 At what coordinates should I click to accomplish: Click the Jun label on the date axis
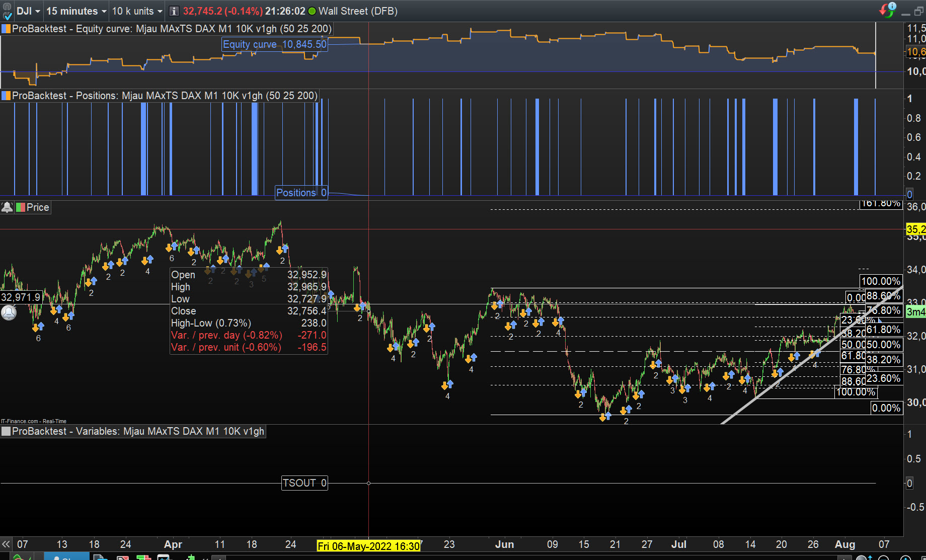tap(504, 544)
